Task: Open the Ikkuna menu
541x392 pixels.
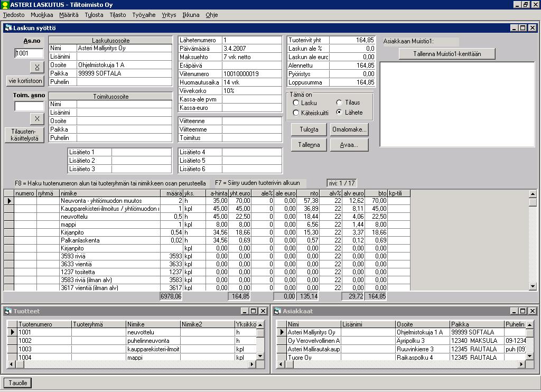Action: point(191,15)
